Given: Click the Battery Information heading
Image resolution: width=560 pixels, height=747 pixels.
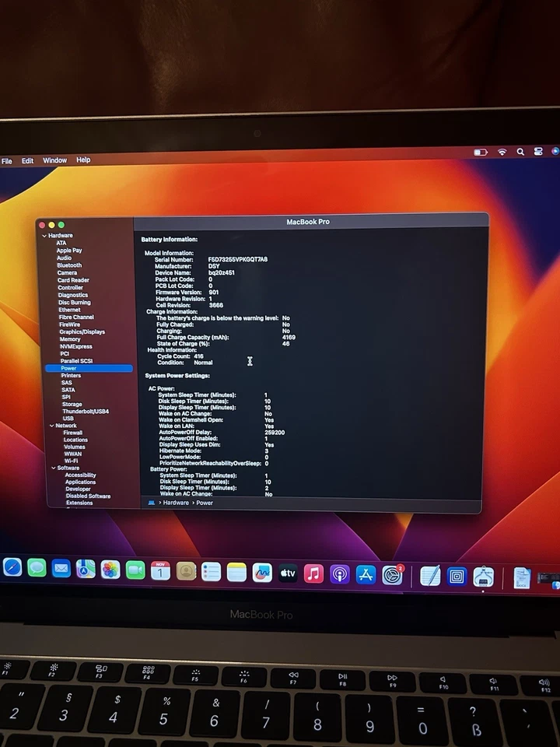Looking at the screenshot, I should point(169,239).
